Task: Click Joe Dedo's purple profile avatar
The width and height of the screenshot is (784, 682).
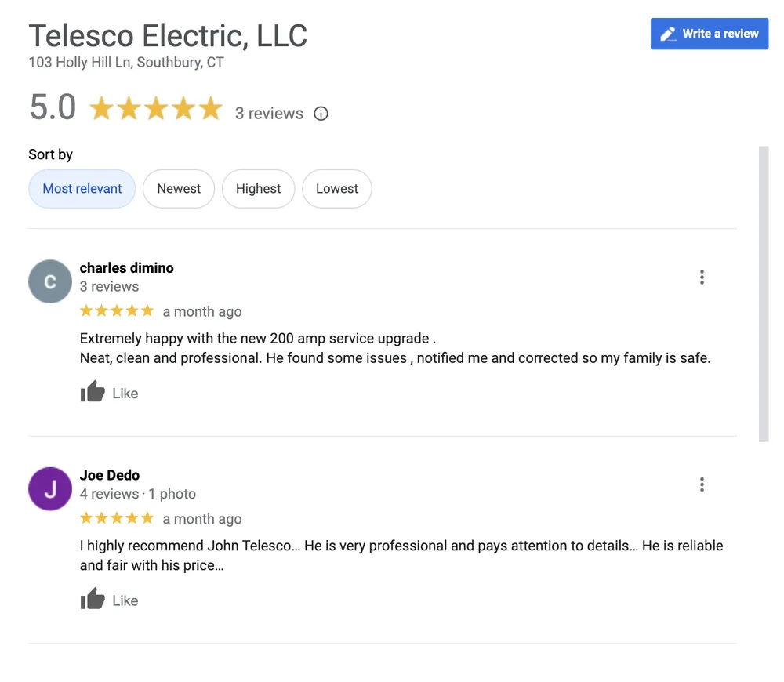Action: tap(49, 488)
